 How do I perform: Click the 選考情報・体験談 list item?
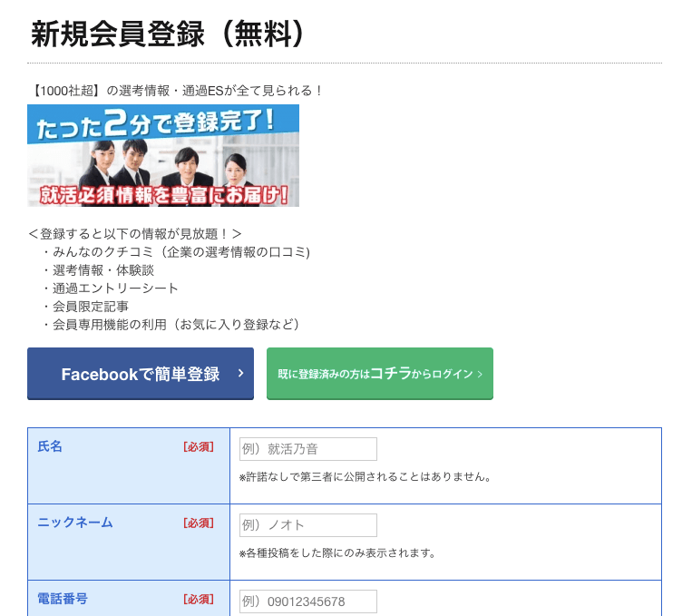(98, 270)
